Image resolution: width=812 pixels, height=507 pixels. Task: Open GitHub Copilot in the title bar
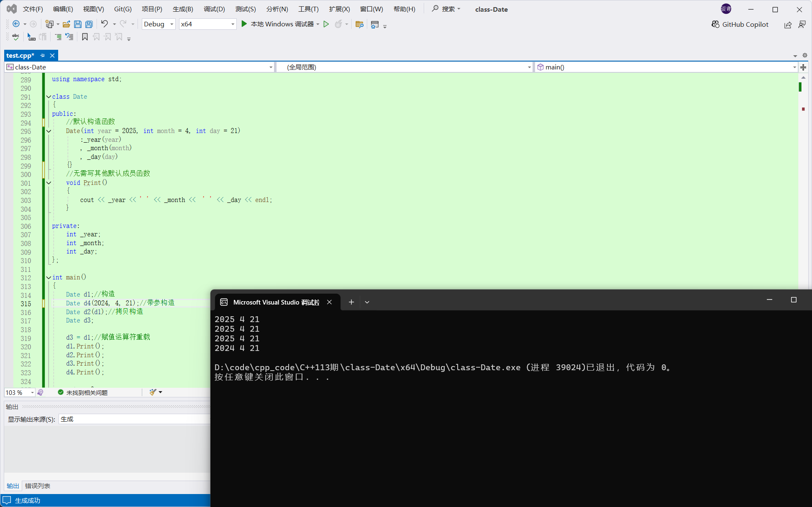point(740,24)
